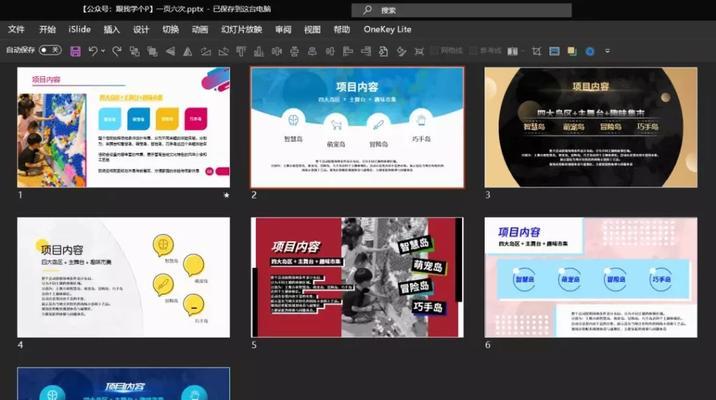Screen dimensions: 716x400
Task: Click the upright-triangle Flip Vertical icon
Action: [188, 51]
